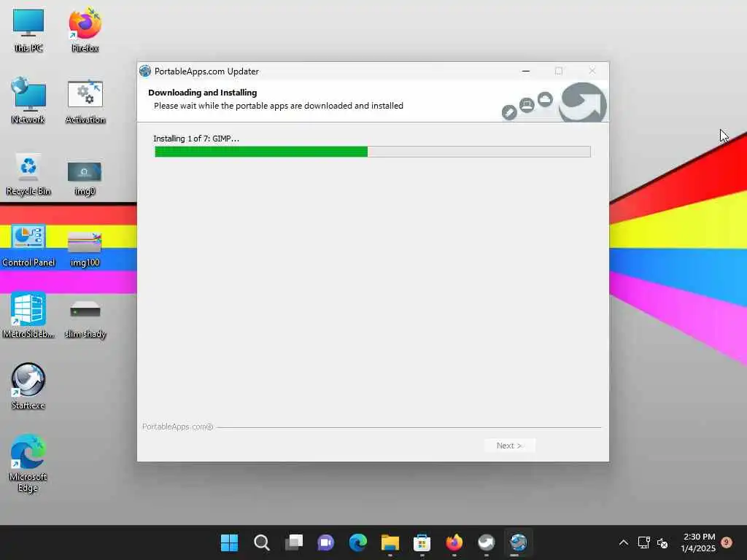Select the Firefox desktop shortcut
The height and width of the screenshot is (560, 747).
(x=85, y=29)
